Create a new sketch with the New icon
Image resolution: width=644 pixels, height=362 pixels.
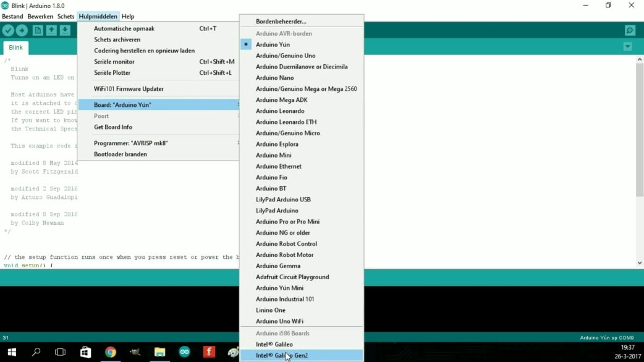point(37,30)
